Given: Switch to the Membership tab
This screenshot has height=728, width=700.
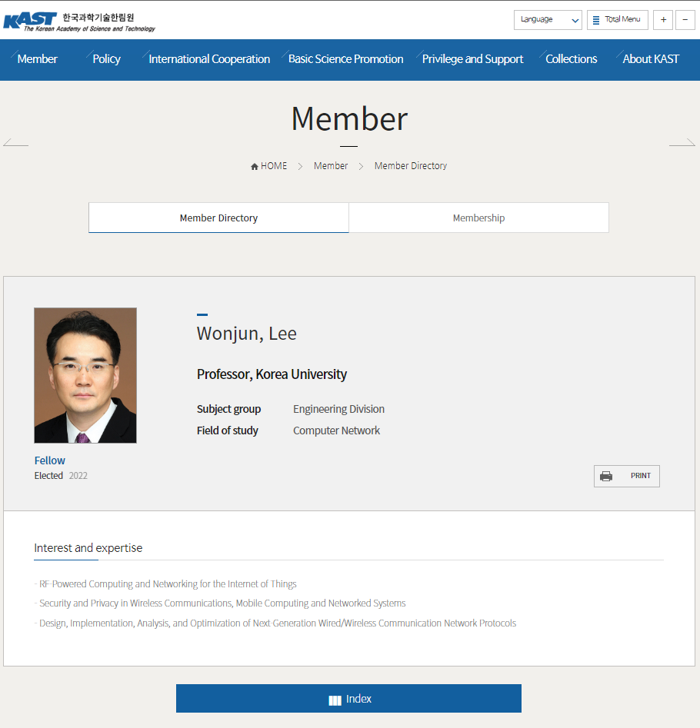Looking at the screenshot, I should (x=478, y=218).
